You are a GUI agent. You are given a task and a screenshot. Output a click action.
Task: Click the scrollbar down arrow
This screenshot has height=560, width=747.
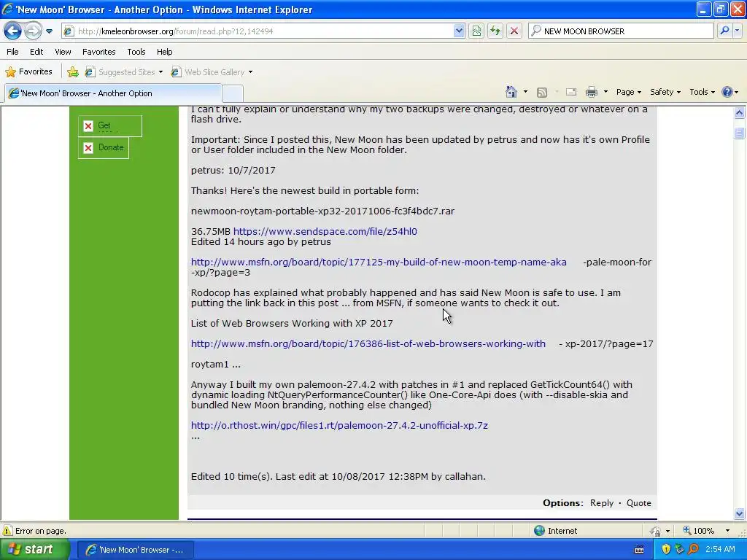pos(740,514)
